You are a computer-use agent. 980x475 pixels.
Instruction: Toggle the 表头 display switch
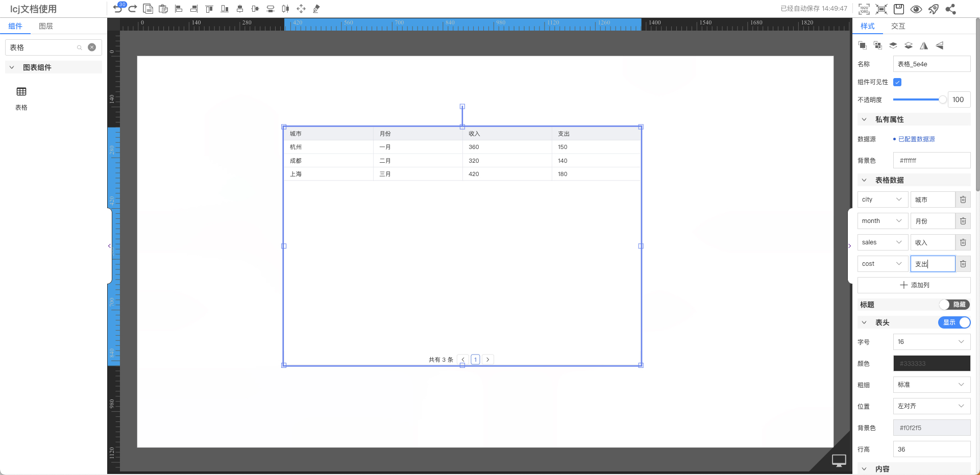(x=954, y=322)
